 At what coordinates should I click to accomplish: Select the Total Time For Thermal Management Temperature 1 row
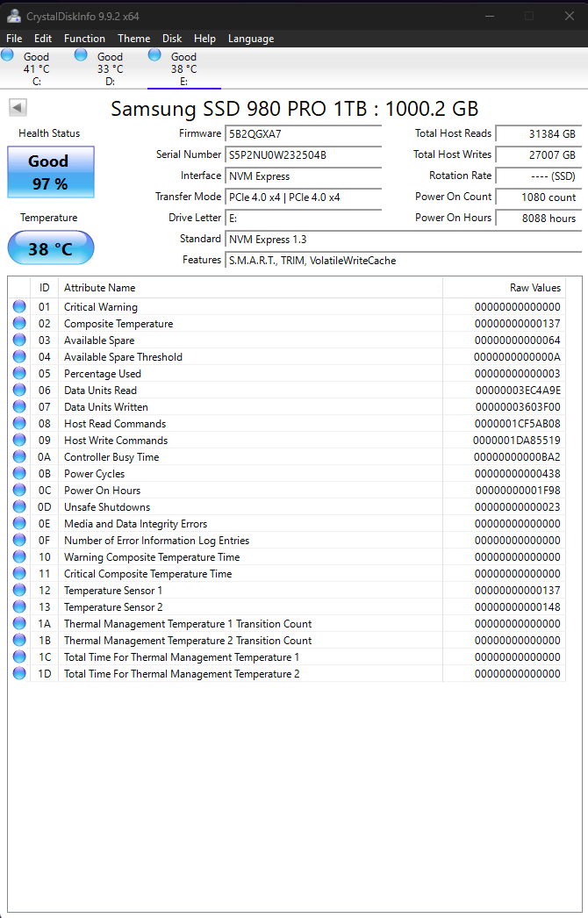287,656
